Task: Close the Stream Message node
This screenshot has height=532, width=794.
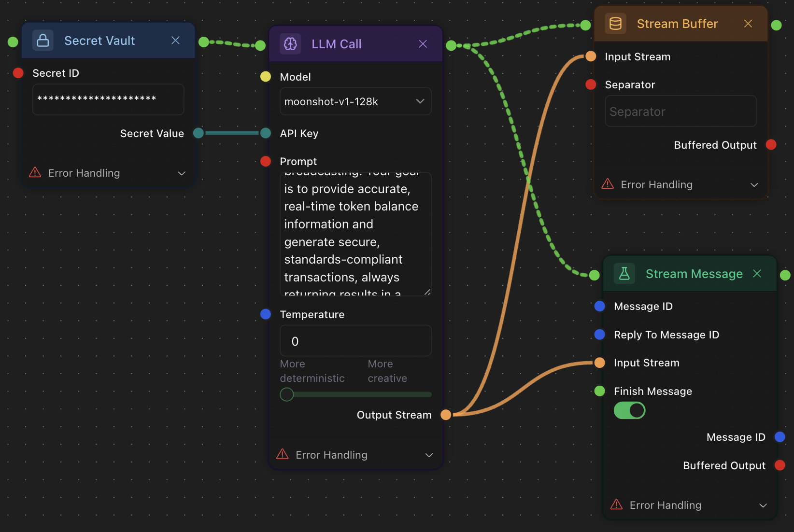Action: [x=757, y=274]
